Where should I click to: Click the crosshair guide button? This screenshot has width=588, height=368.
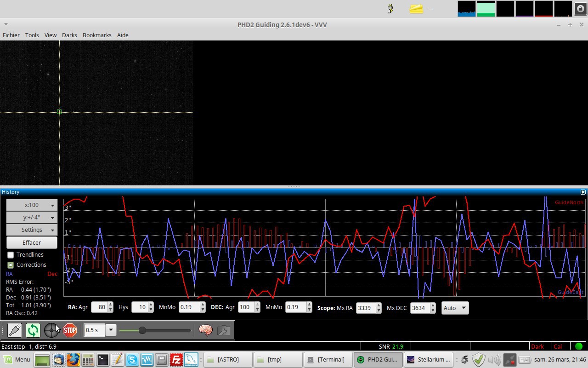click(x=51, y=330)
